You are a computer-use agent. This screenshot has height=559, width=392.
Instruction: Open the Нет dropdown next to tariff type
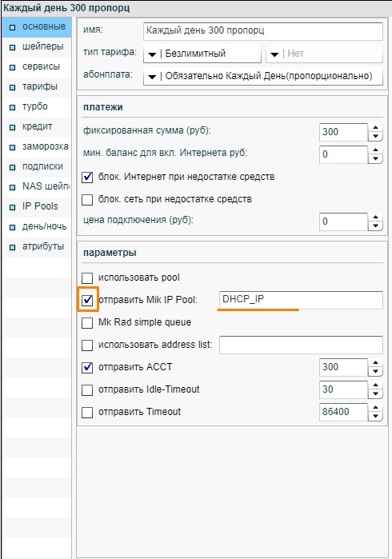(x=324, y=54)
